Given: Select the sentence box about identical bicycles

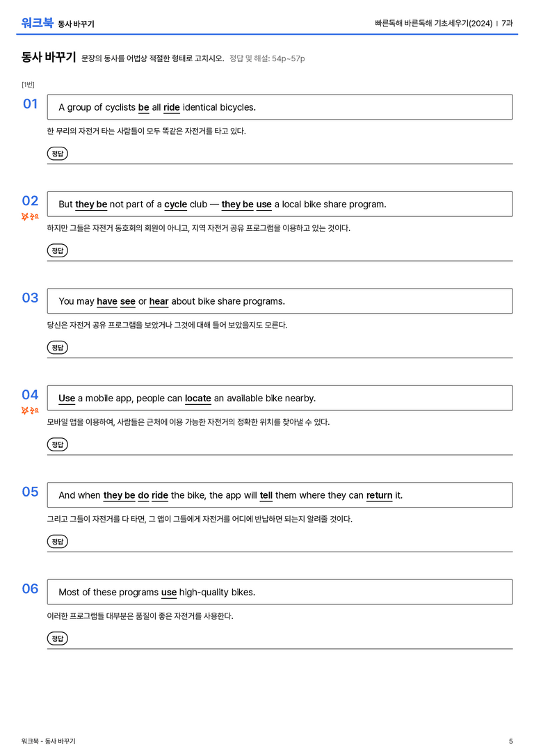Looking at the screenshot, I should [280, 107].
